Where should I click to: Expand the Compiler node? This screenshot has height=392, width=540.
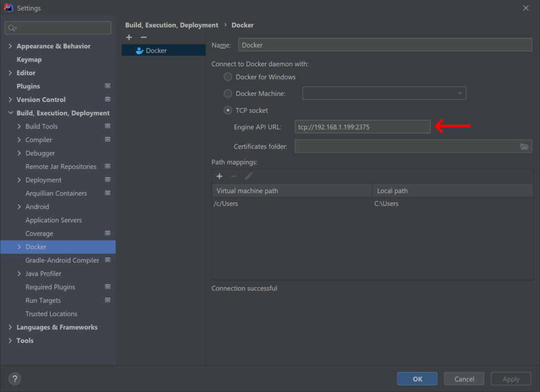(19, 140)
